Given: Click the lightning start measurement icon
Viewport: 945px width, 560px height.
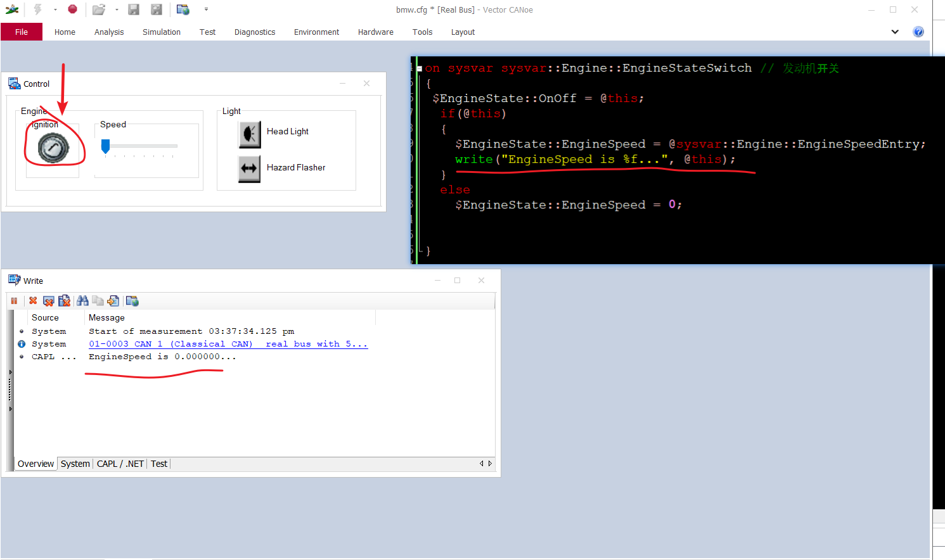Looking at the screenshot, I should pyautogui.click(x=37, y=10).
